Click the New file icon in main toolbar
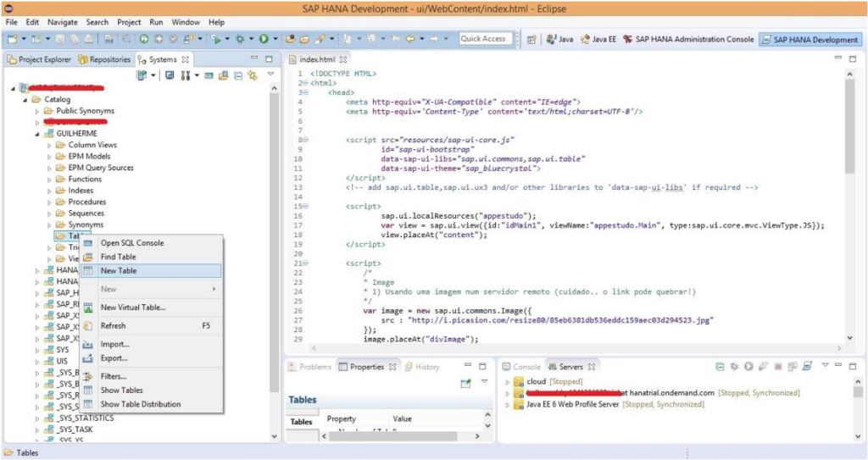Viewport: 868px width, 460px height. click(14, 39)
